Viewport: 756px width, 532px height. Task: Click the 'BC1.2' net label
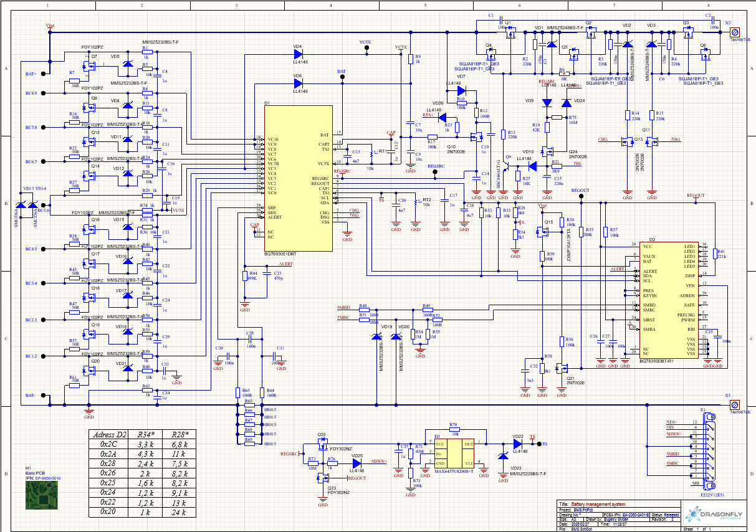pos(31,356)
